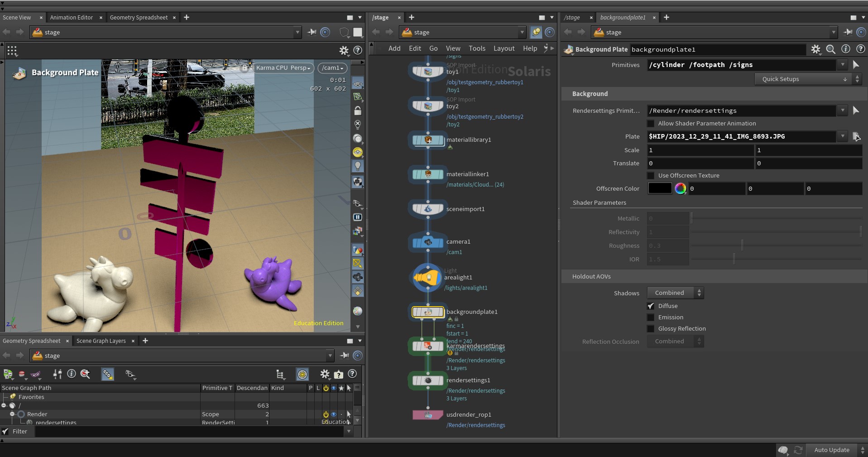Screen dimensions: 868x457
Task: Click the Auto Update button
Action: [831, 450]
